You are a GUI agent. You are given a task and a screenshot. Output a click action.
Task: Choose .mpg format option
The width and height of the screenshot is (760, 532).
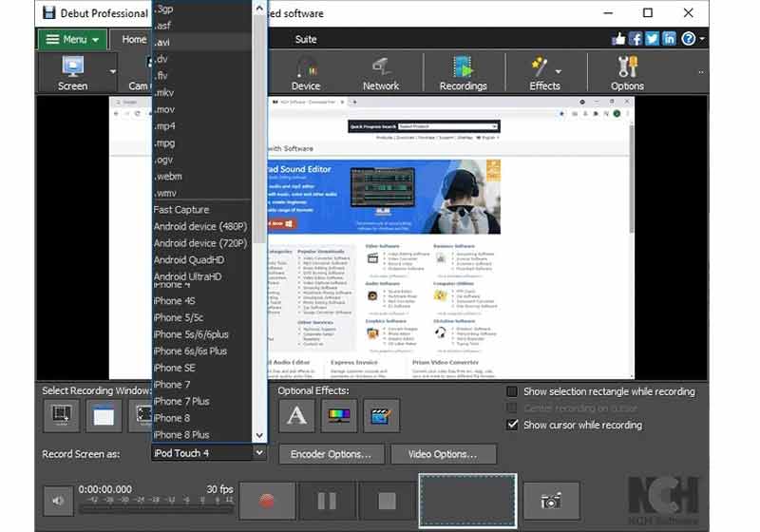(202, 142)
